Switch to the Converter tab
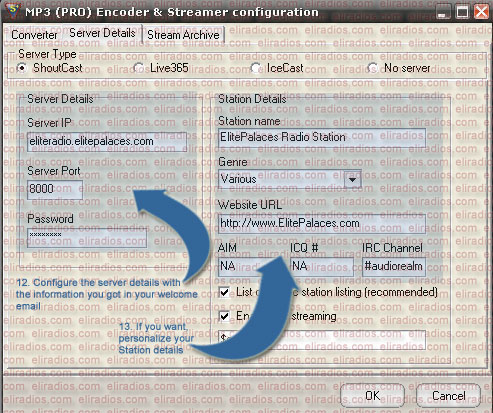 pos(34,35)
